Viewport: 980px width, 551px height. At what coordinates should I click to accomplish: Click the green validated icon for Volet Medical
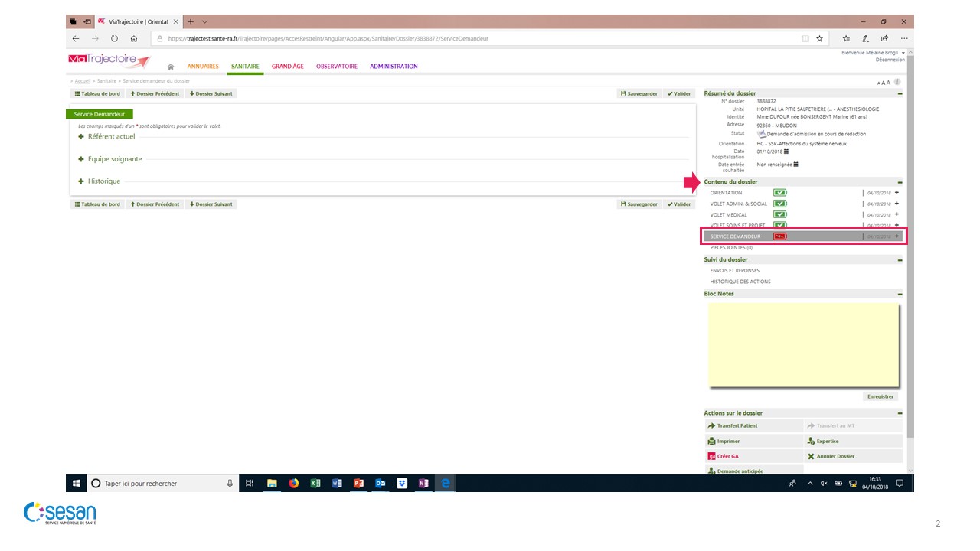click(779, 215)
